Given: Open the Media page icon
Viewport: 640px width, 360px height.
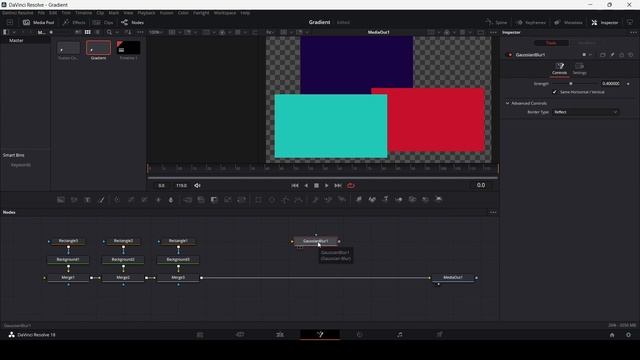Looking at the screenshot, I should [x=200, y=335].
